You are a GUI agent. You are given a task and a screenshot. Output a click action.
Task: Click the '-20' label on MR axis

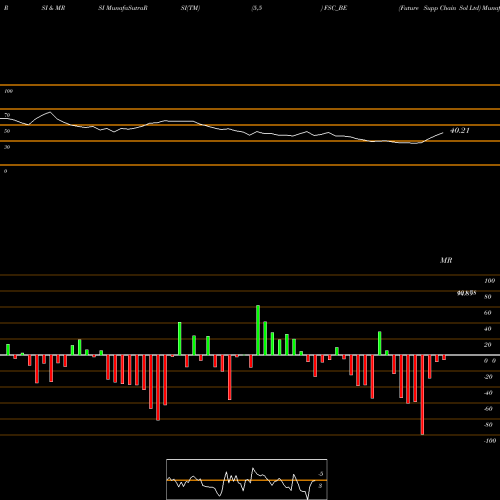point(488,377)
